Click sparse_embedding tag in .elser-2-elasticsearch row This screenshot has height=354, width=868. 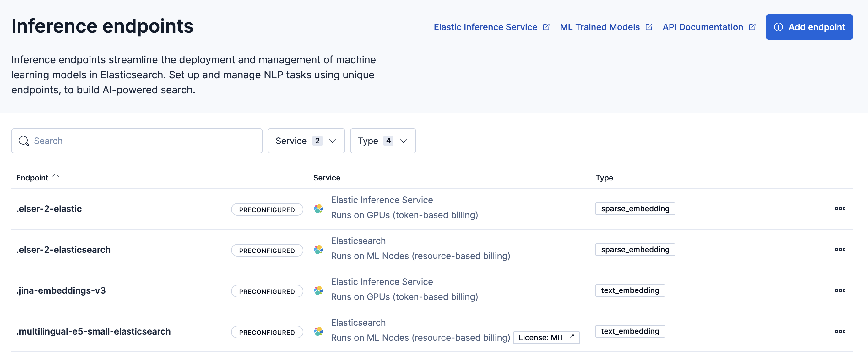[x=635, y=249]
